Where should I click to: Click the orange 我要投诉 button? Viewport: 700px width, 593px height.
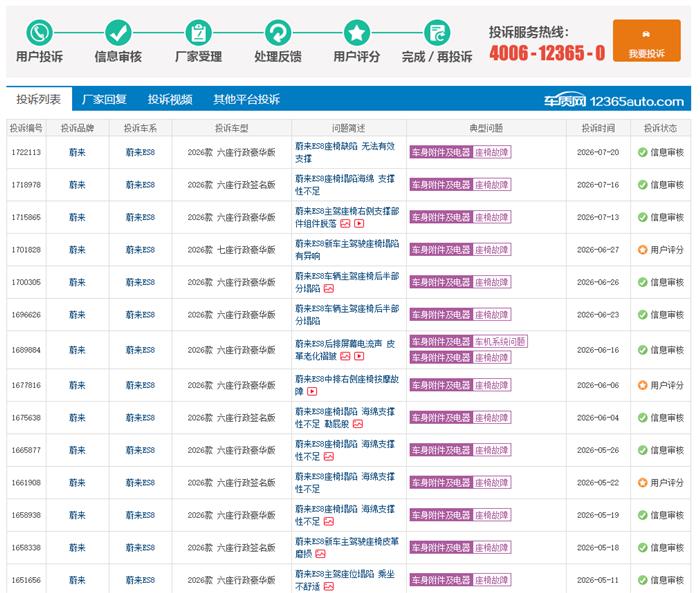[646, 40]
